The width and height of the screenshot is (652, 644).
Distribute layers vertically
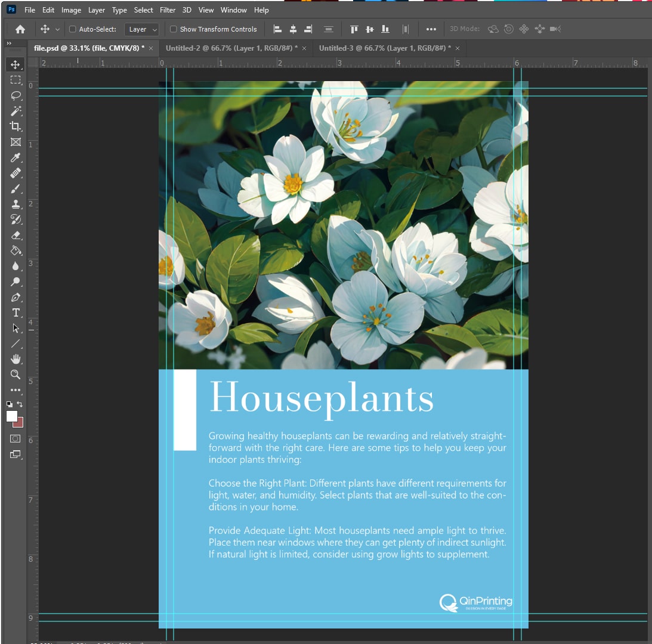coord(329,29)
